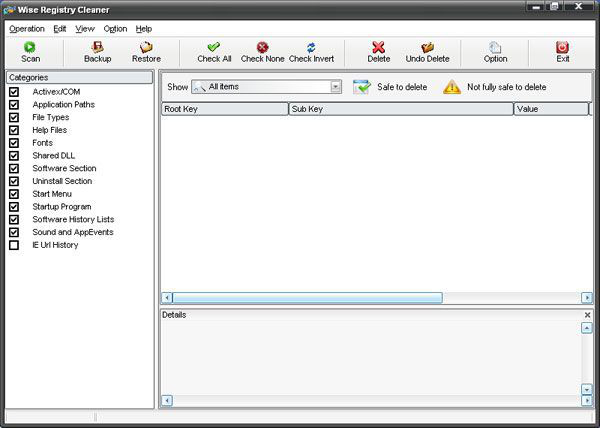Uncheck the ActiveX/COM category checkbox
This screenshot has width=600, height=428.
click(14, 92)
